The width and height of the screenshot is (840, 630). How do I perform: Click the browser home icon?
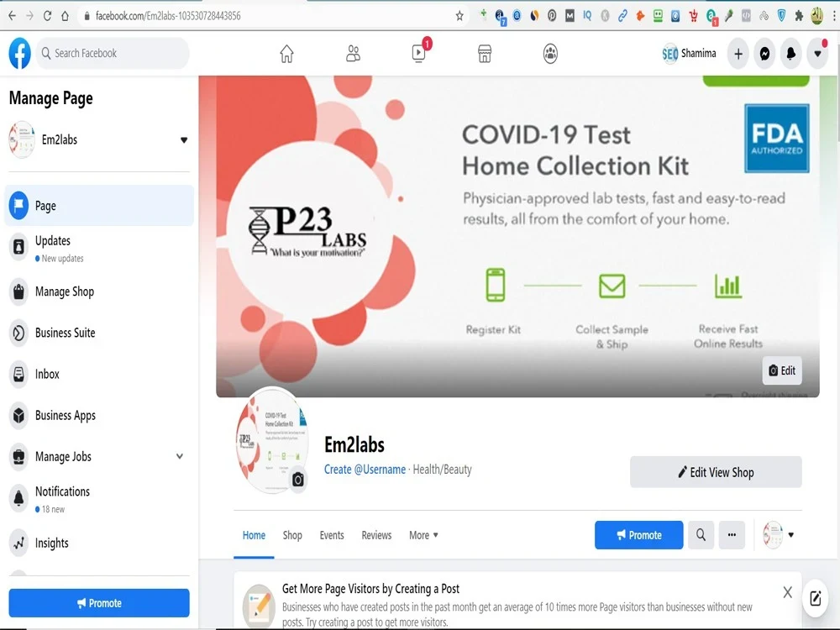[65, 15]
